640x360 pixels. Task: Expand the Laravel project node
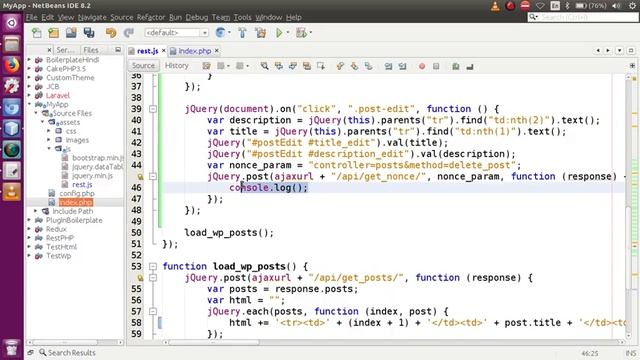pos(29,95)
